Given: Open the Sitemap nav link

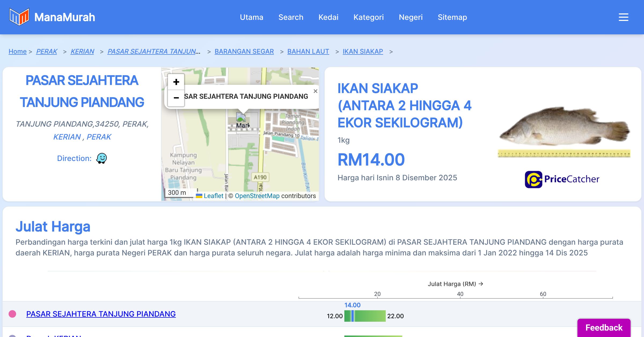Looking at the screenshot, I should (x=452, y=17).
